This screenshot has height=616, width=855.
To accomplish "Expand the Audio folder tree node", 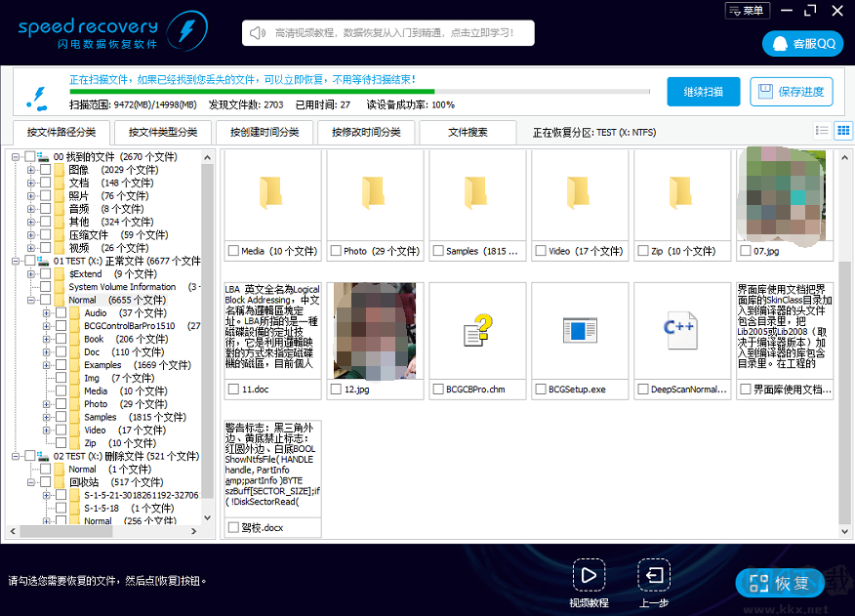I will point(47,313).
